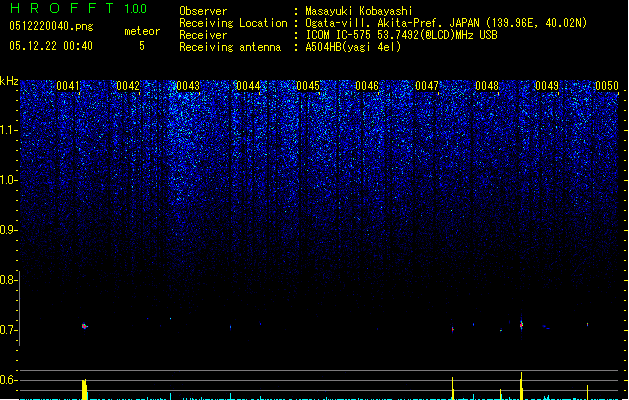Select the file name 0512220040.png
Viewport: 629px width, 400px height.
(51, 26)
